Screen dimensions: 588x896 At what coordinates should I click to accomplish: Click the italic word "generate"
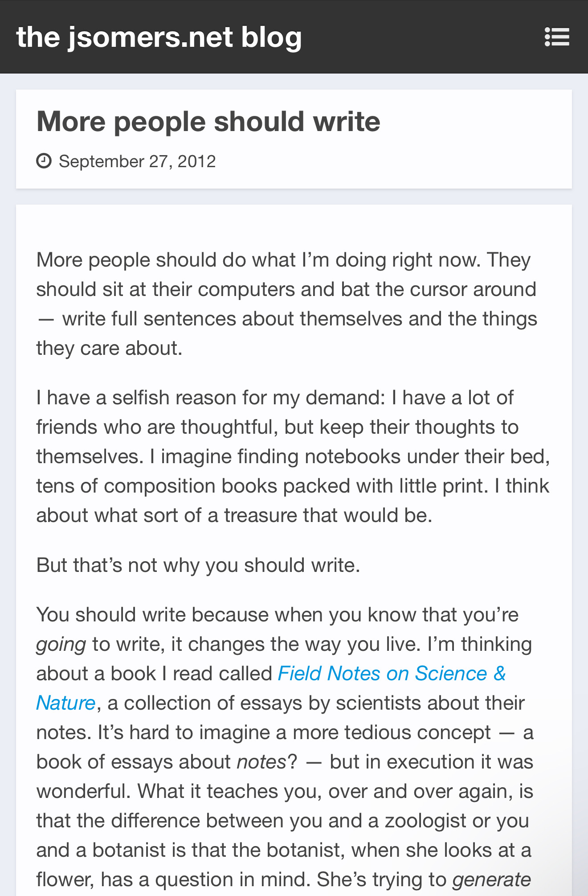[492, 880]
